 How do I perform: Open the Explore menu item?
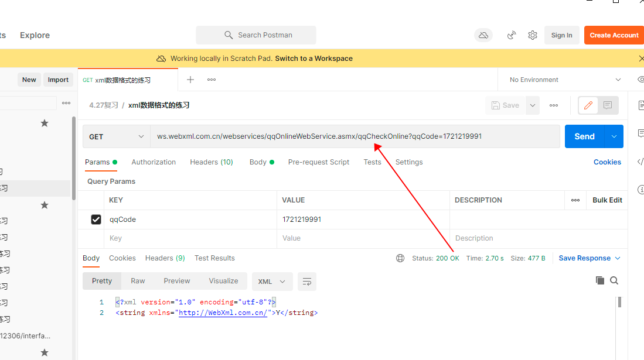coord(35,35)
